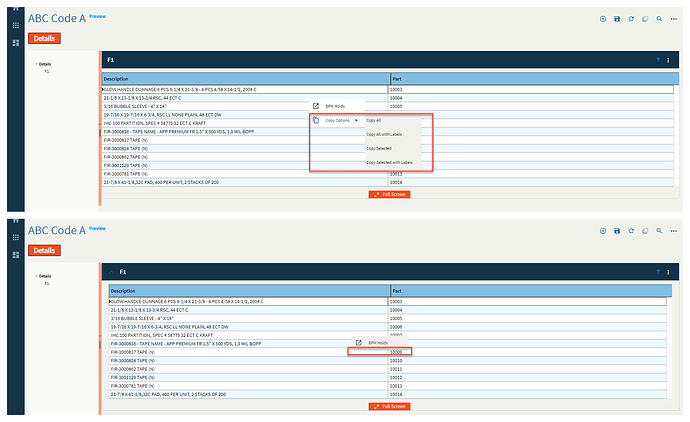Open the three-dots overflow menu in upper screenshot header
Image resolution: width=690 pixels, height=422 pixels.
pos(674,19)
